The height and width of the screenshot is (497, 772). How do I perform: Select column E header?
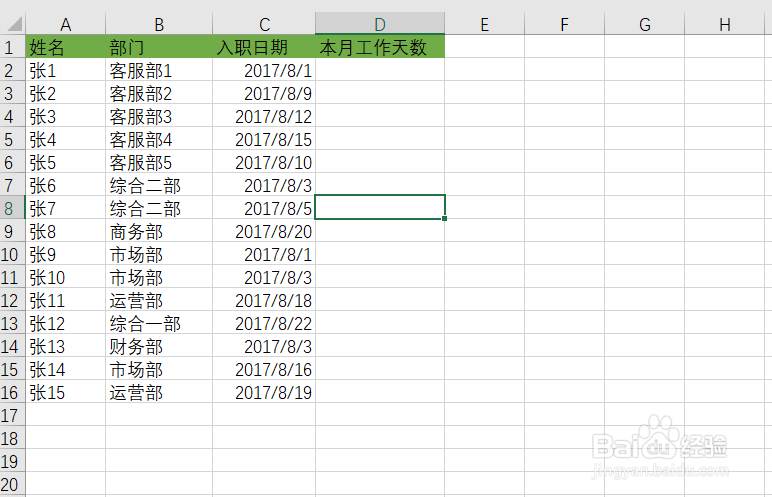coord(484,24)
